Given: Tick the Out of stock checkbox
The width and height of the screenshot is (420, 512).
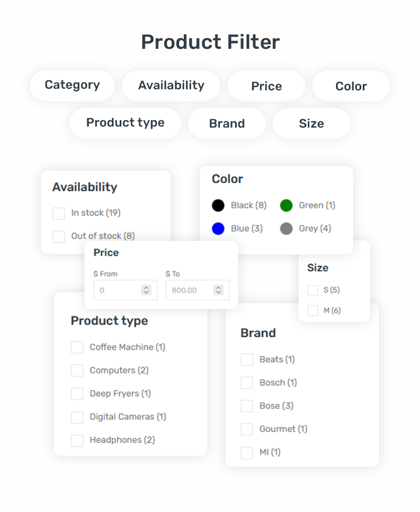Looking at the screenshot, I should point(59,236).
